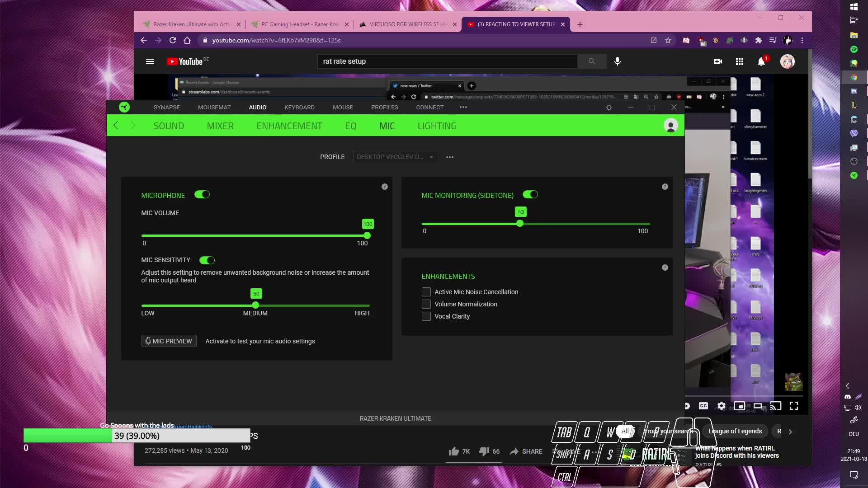Open the Lighting subtab
This screenshot has height=488, width=868.
coord(437,126)
